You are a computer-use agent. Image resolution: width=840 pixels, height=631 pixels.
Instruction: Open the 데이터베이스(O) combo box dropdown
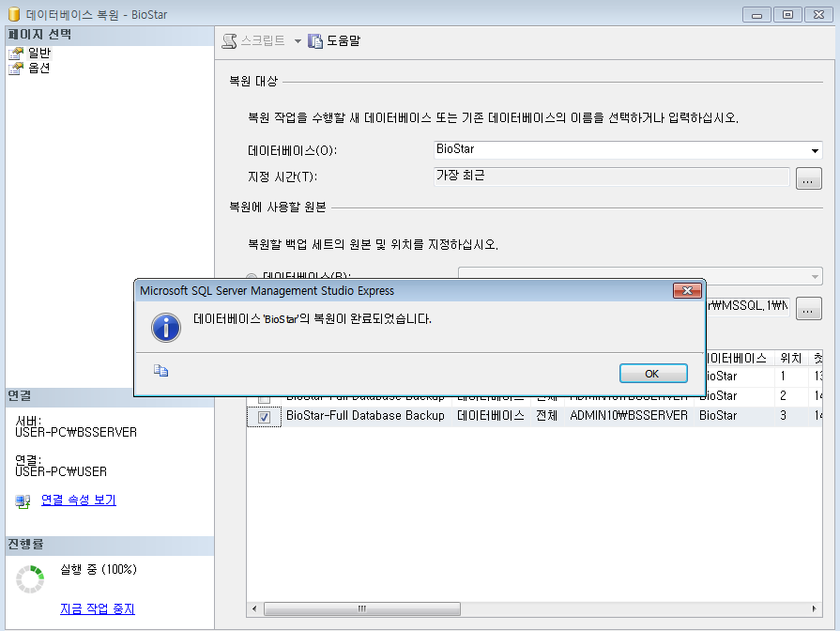click(x=815, y=150)
